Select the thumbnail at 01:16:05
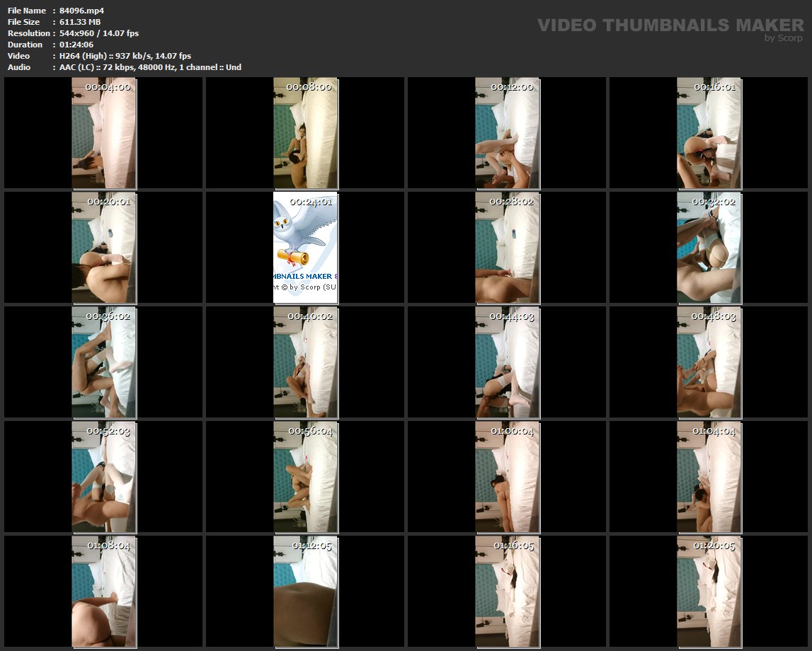This screenshot has width=812, height=651. (x=507, y=591)
